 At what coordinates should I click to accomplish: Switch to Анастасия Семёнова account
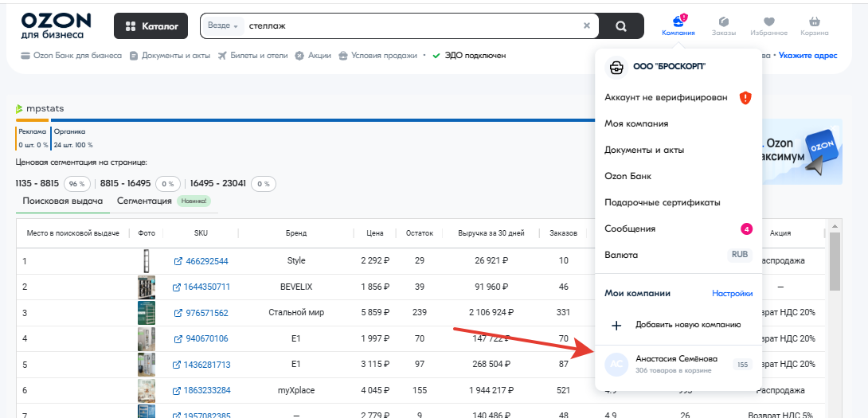pyautogui.click(x=678, y=364)
